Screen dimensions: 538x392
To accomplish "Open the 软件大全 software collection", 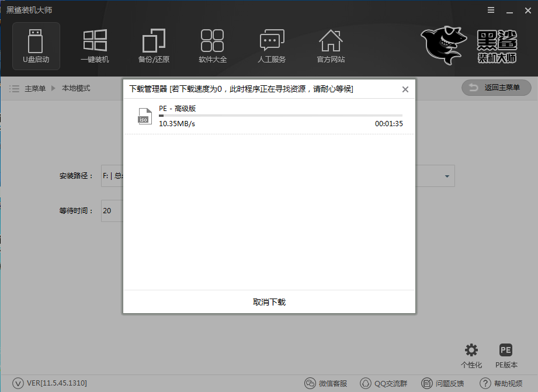I will click(x=212, y=46).
